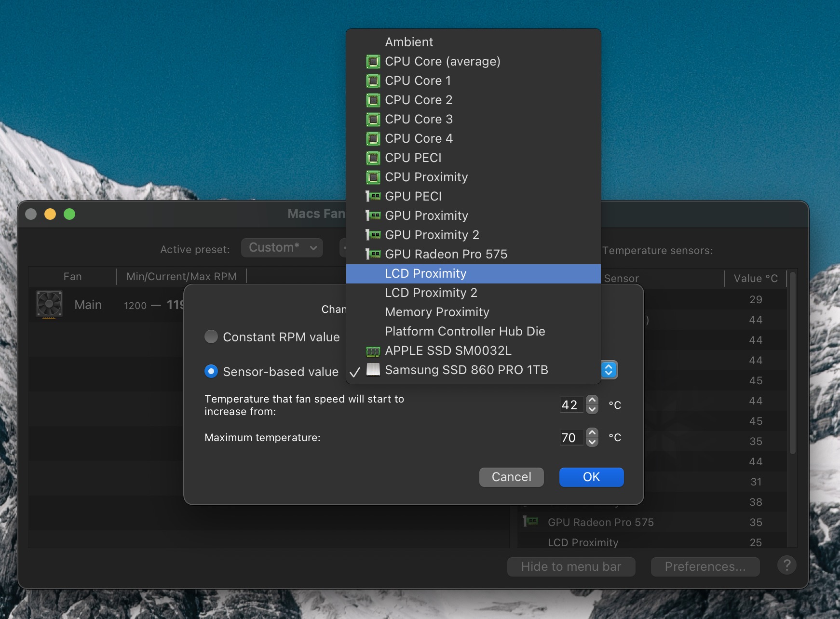Viewport: 840px width, 619px height.
Task: Cancel the fan control dialog
Action: click(512, 477)
